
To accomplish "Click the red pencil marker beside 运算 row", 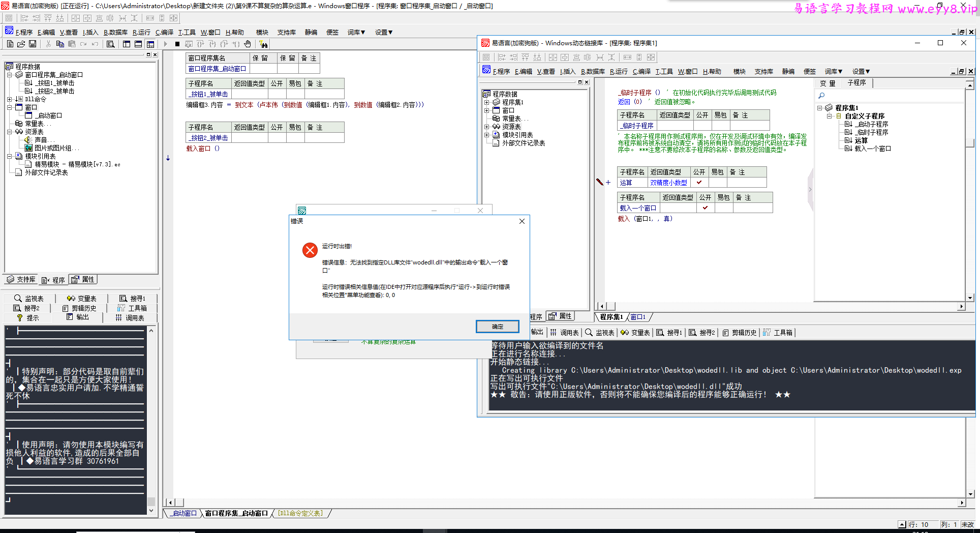I will pyautogui.click(x=599, y=182).
